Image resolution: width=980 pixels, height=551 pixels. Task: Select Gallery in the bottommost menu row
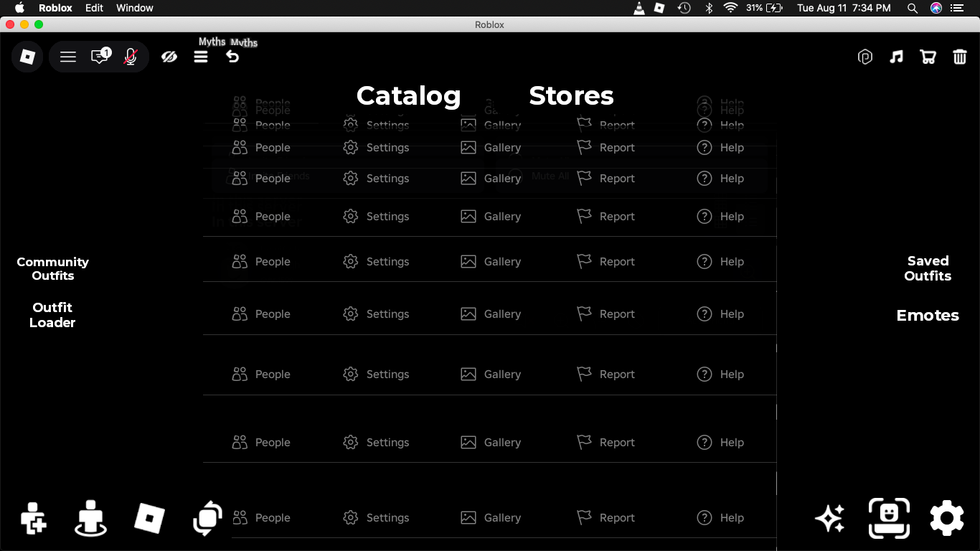pyautogui.click(x=491, y=517)
